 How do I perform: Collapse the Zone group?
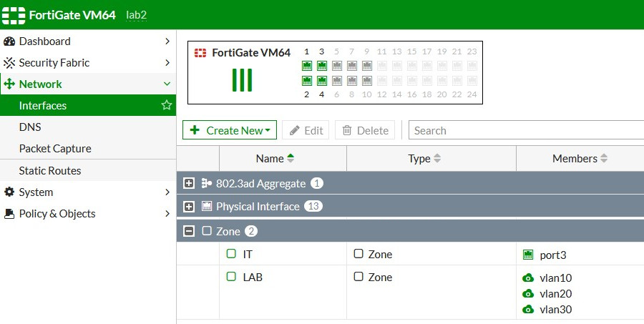188,231
